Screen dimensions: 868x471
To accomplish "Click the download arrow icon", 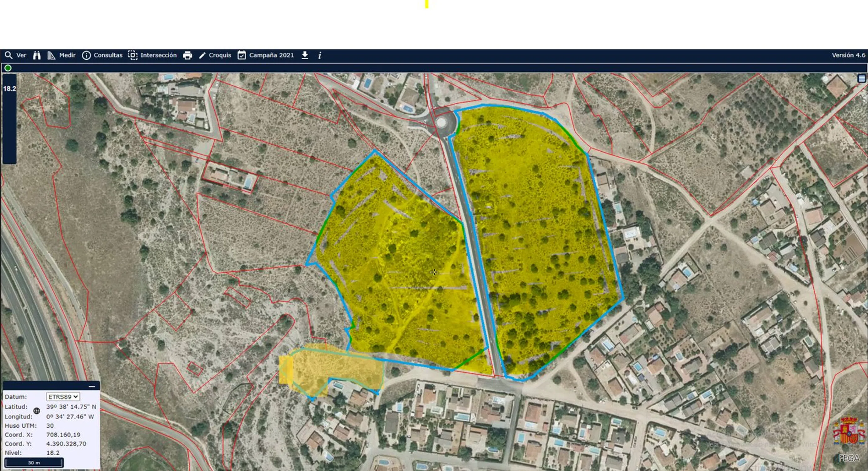I will coord(305,55).
